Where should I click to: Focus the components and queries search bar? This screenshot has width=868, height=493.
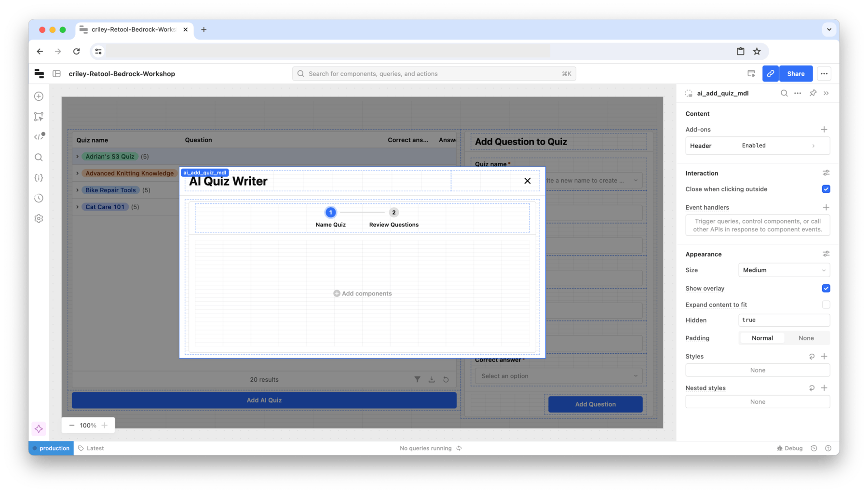(434, 74)
